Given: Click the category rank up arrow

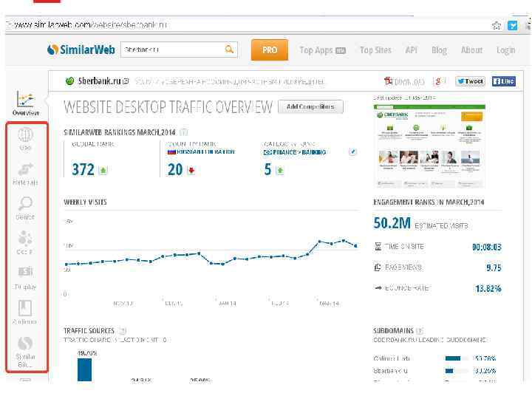Looking at the screenshot, I should click(280, 171).
